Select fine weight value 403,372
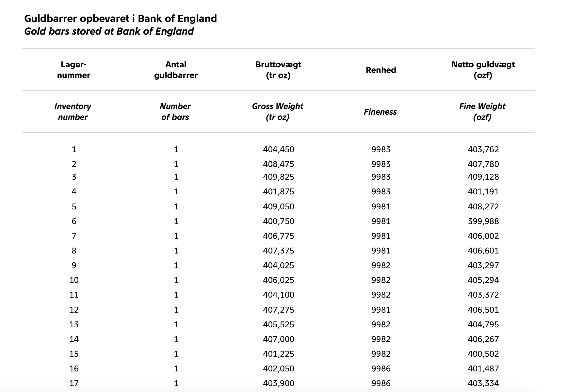The width and height of the screenshot is (567, 392). pos(483,295)
